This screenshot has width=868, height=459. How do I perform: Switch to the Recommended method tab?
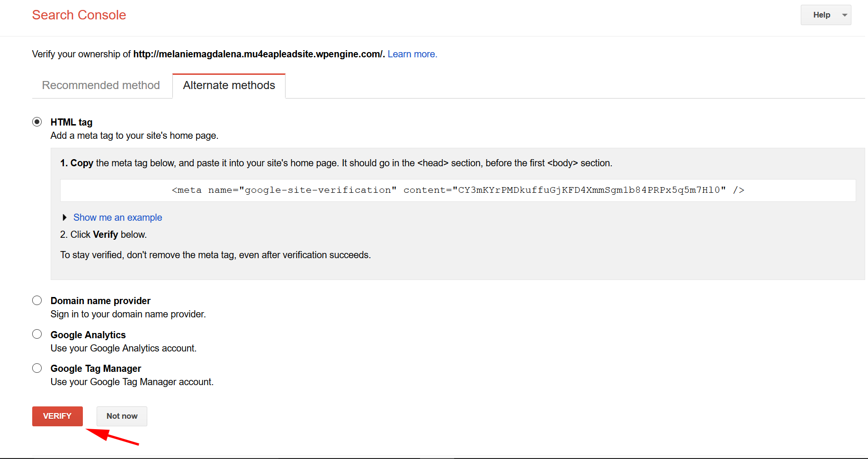pyautogui.click(x=101, y=85)
